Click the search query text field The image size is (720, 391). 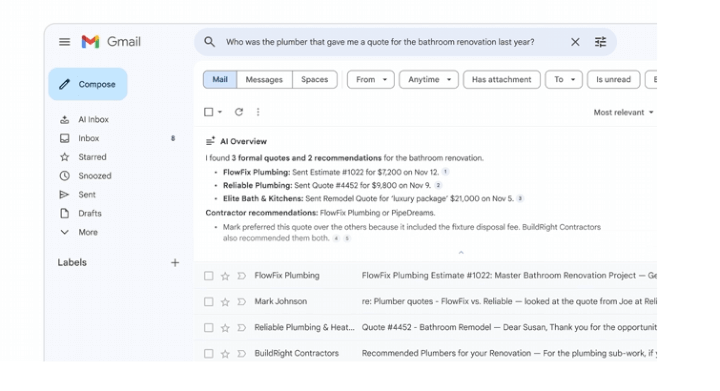380,42
